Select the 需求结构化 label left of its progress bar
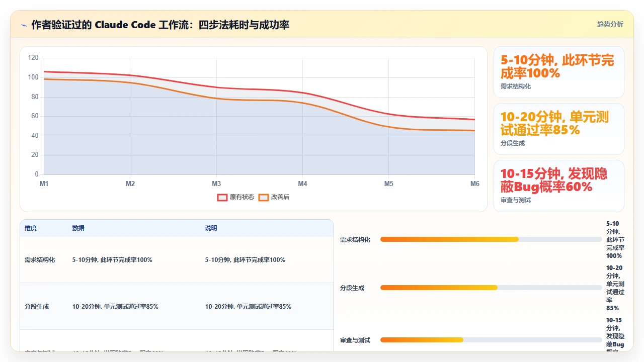 pyautogui.click(x=355, y=240)
